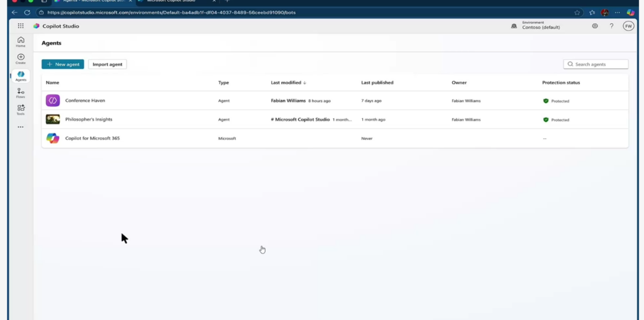Click the New agent button
644x320 pixels.
tap(63, 64)
